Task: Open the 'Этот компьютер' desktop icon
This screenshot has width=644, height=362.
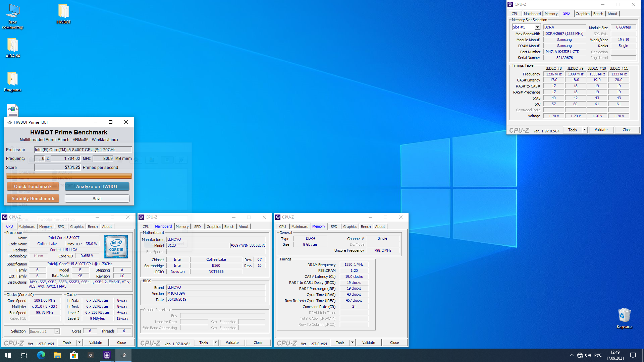Action: pyautogui.click(x=12, y=17)
